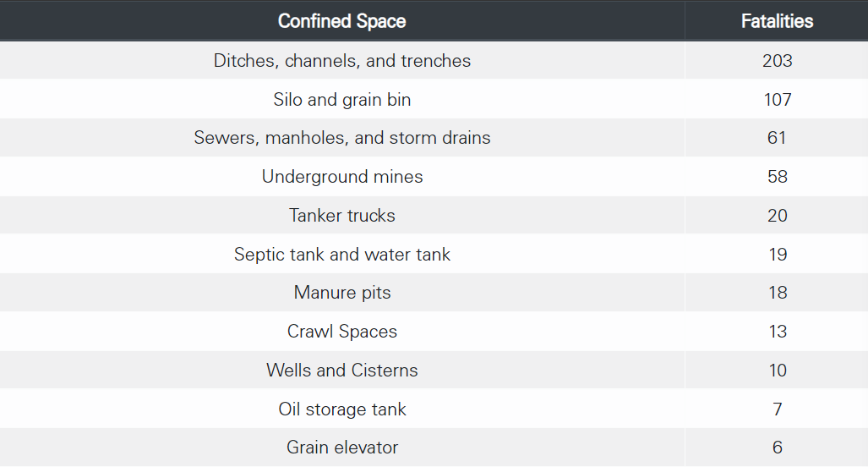Click the Tanker trucks row label
The height and width of the screenshot is (467, 868).
[x=342, y=215]
